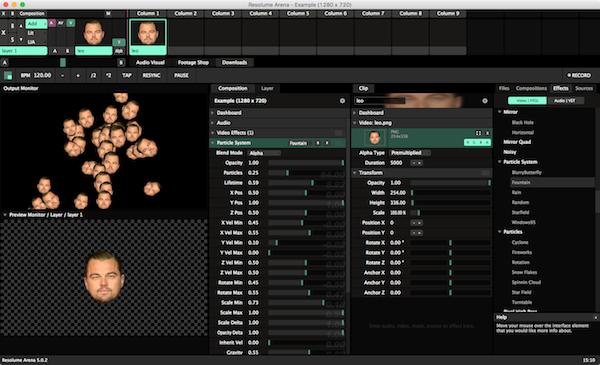The image size is (600, 365).
Task: Double the BPM with *2
Action: point(109,76)
